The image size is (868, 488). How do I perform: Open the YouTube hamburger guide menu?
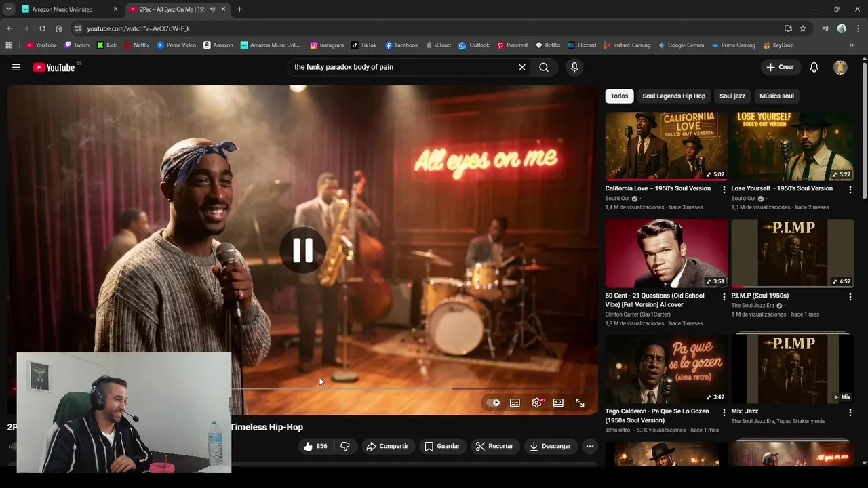pyautogui.click(x=16, y=67)
